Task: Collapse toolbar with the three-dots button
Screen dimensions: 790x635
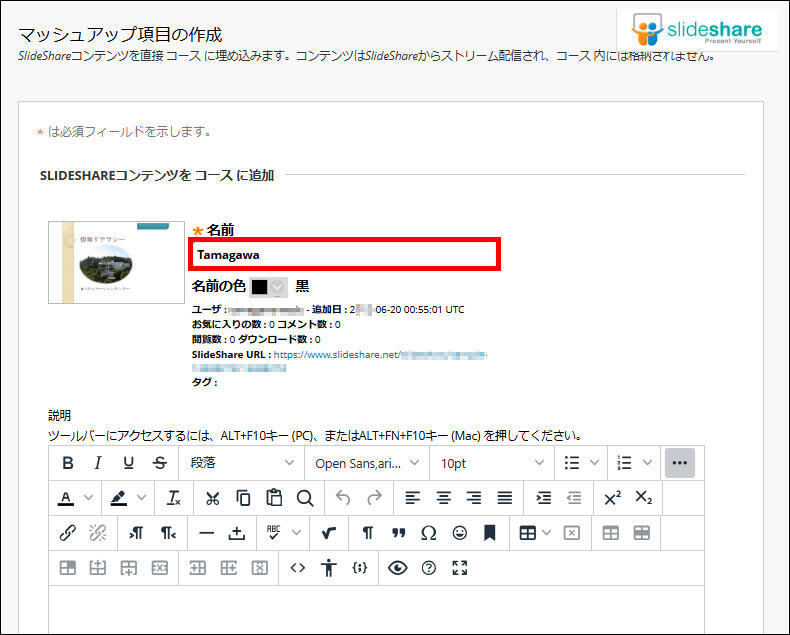Action: 680,463
